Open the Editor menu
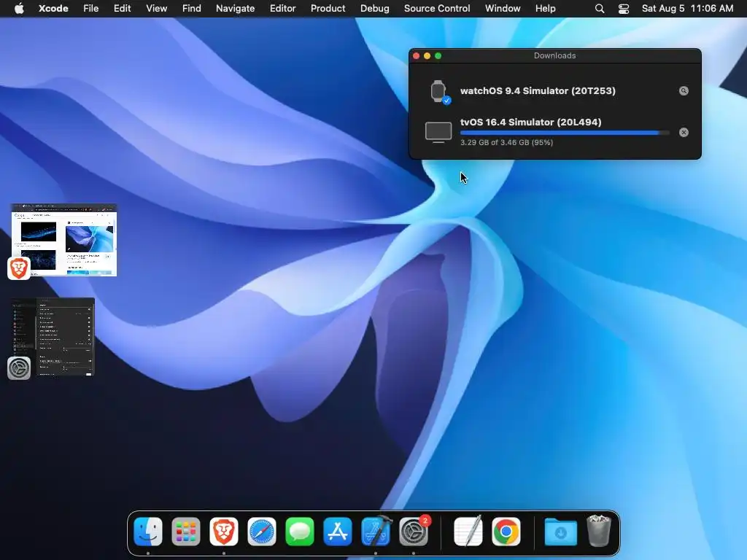Screen dimensions: 747x560 282,9
